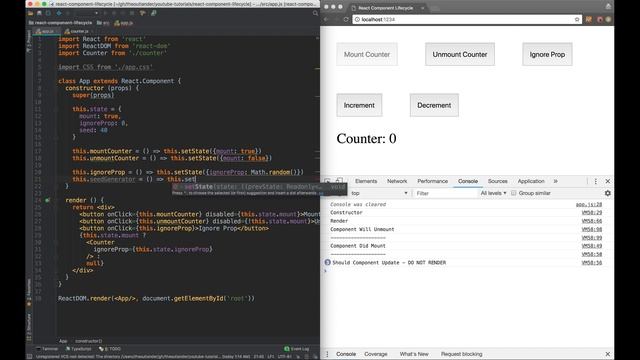Screen dimensions: 640x360
Task: Open the VM58:29 link beside Constructor
Action: [591, 213]
